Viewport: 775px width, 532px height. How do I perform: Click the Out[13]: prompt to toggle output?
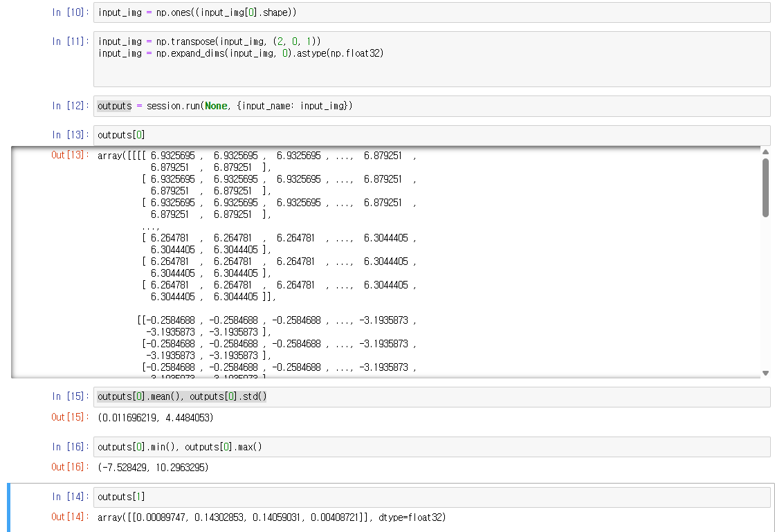click(x=70, y=155)
